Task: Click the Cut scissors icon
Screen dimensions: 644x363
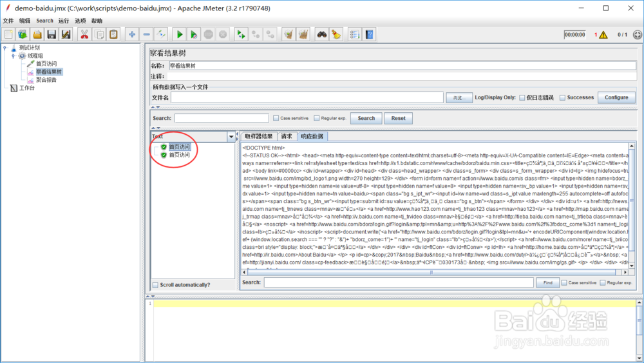Action: pyautogui.click(x=84, y=35)
